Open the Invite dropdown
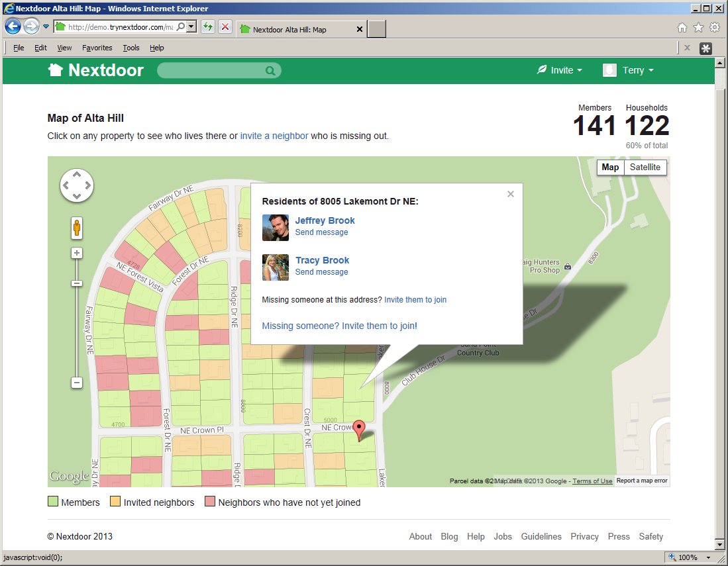728x566 pixels. (x=559, y=70)
